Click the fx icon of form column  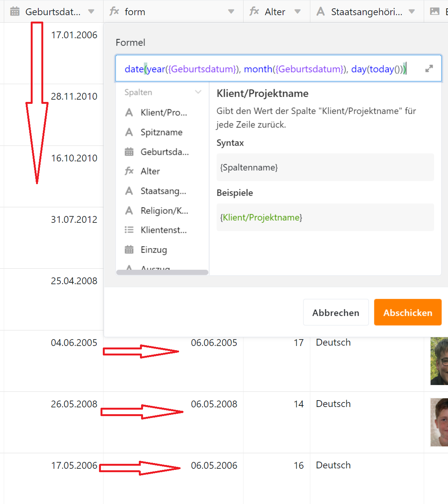coord(114,11)
